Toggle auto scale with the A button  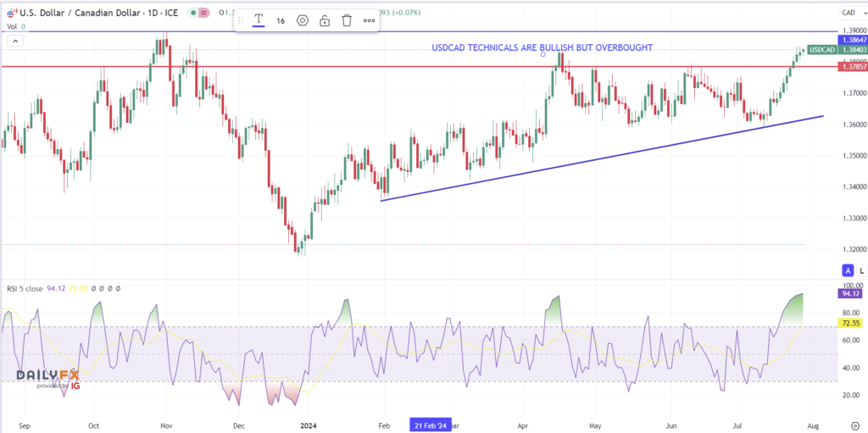(x=847, y=269)
